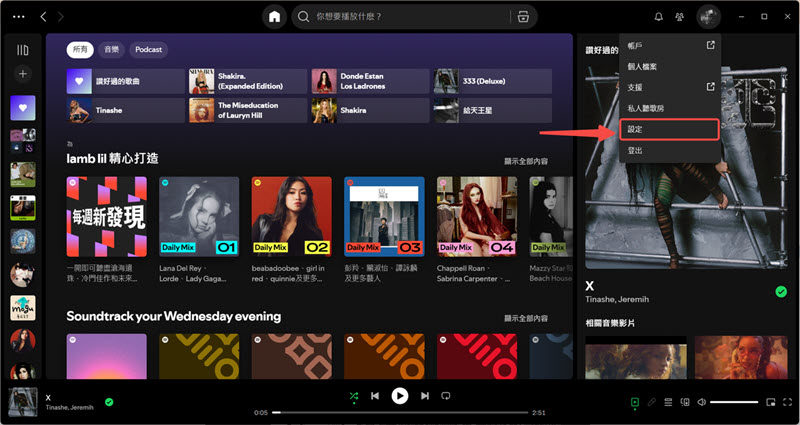The height and width of the screenshot is (425, 800).
Task: Select the 音樂 filter chip
Action: pyautogui.click(x=111, y=49)
